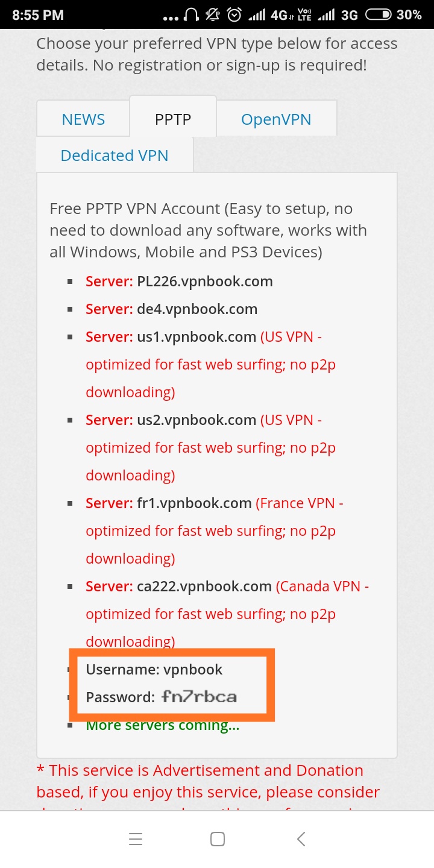Image resolution: width=434 pixels, height=868 pixels.
Task: Tap the 4G signal strength icon
Action: click(x=256, y=14)
